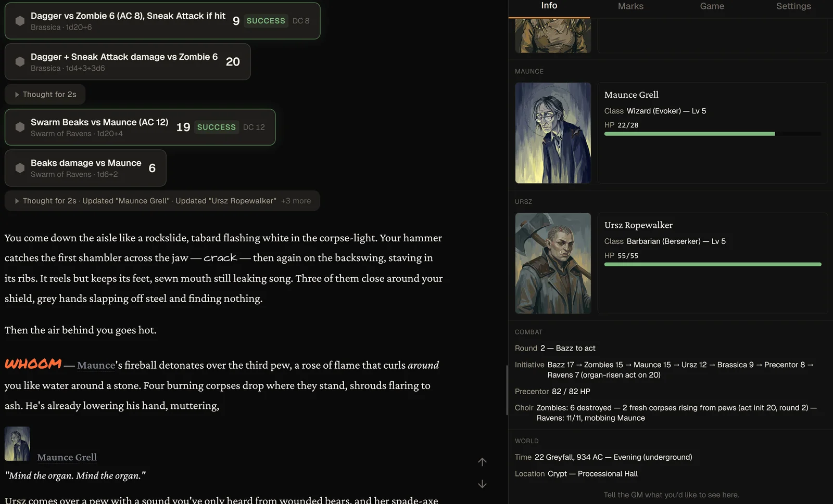Click the 'DC 8' label
833x504 pixels.
[x=301, y=21]
